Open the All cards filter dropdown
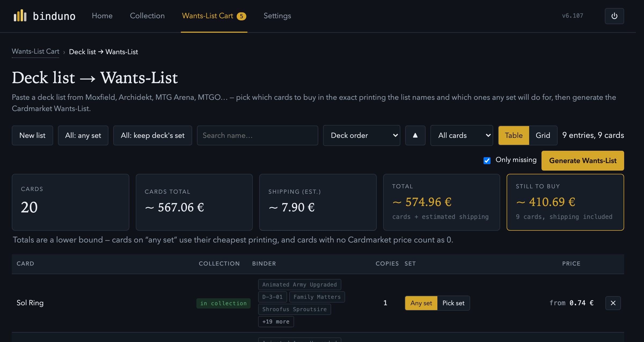This screenshot has height=342, width=644. (462, 135)
